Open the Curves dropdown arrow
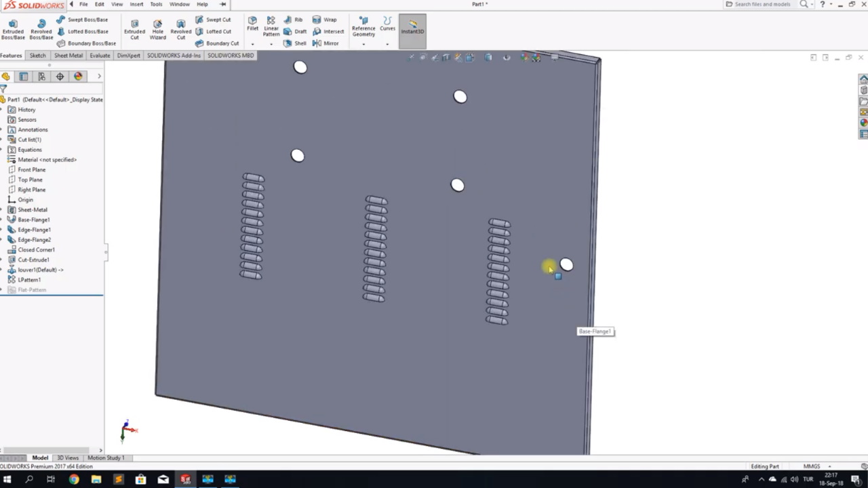 point(387,43)
